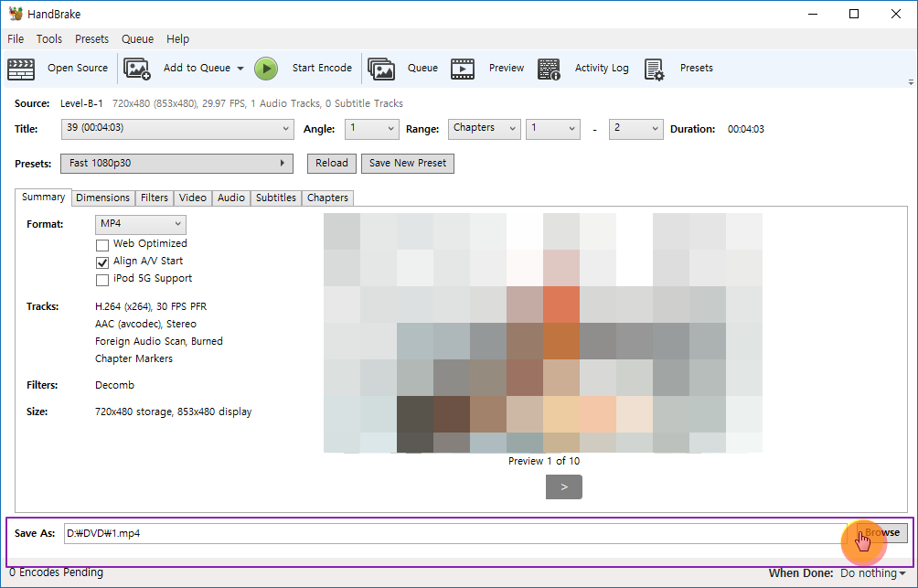Click the Open Source clapperboard icon
The height and width of the screenshot is (588, 918).
coord(21,69)
